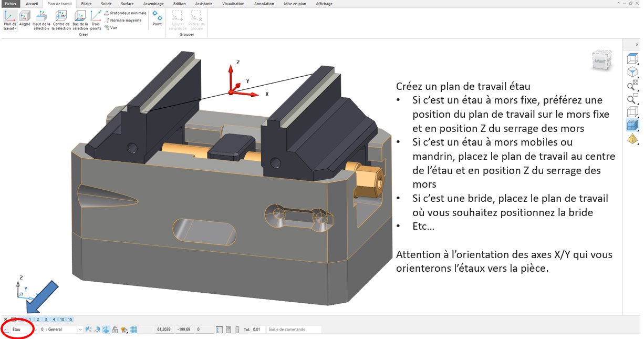Select the wireframe display cube icon

[632, 112]
